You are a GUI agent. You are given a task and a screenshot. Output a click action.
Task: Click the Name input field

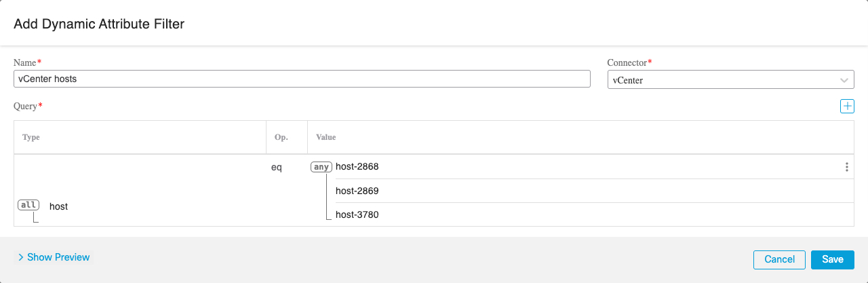302,79
